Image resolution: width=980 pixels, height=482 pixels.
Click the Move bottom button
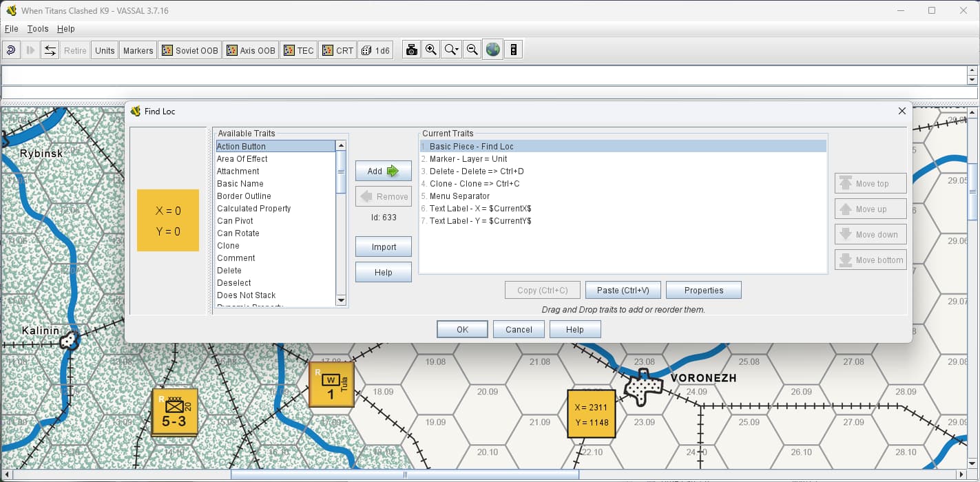point(870,260)
